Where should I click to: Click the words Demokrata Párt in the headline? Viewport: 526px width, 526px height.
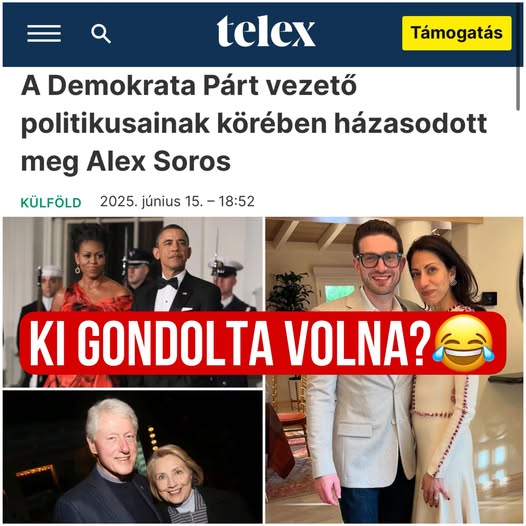pos(153,86)
